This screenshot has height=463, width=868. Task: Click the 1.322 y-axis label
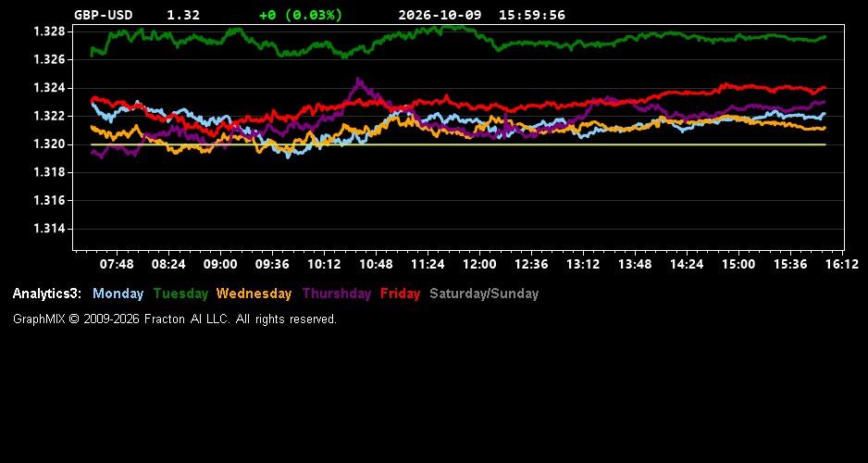[50, 116]
